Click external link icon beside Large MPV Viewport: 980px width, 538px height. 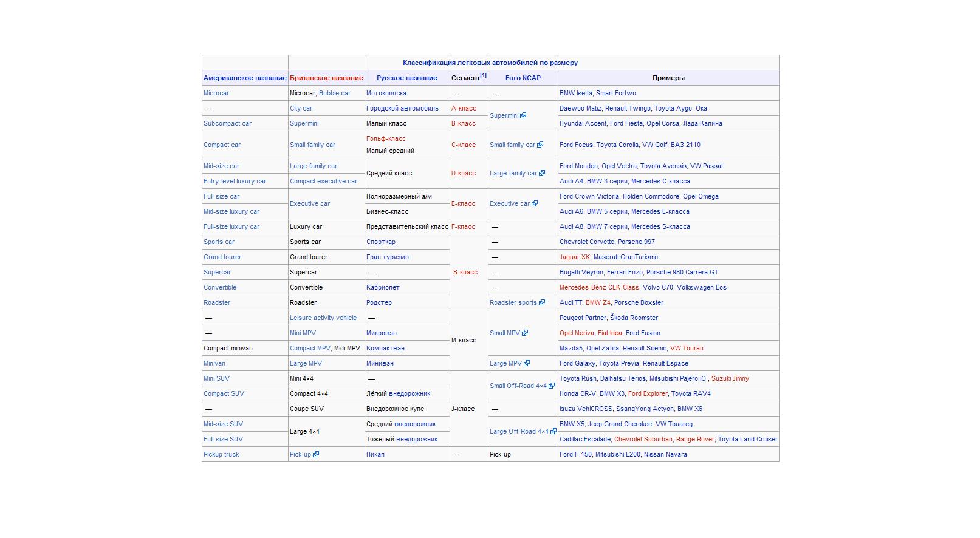(527, 363)
